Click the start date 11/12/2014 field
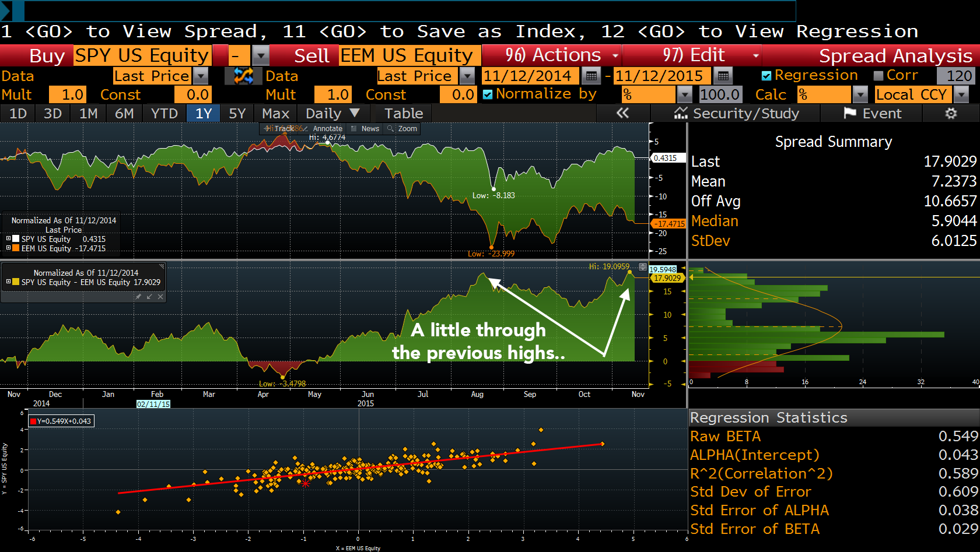Viewport: 980px width, 552px height. pyautogui.click(x=530, y=76)
